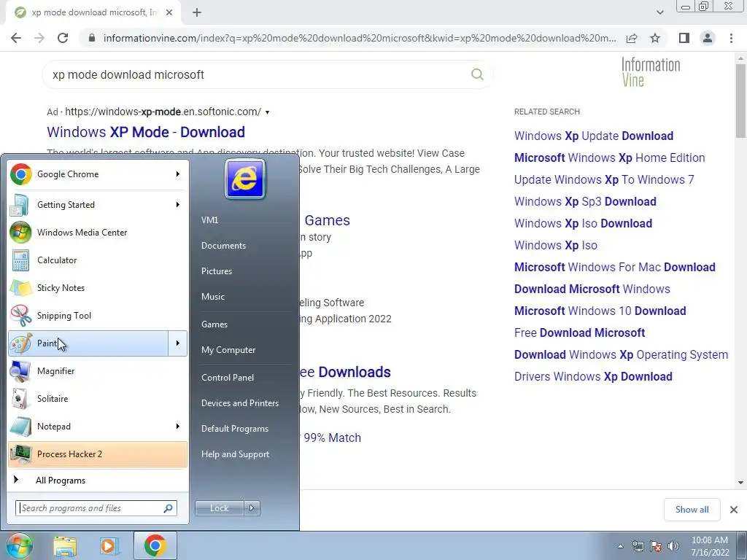
Task: Open Pictures library
Action: pyautogui.click(x=216, y=271)
